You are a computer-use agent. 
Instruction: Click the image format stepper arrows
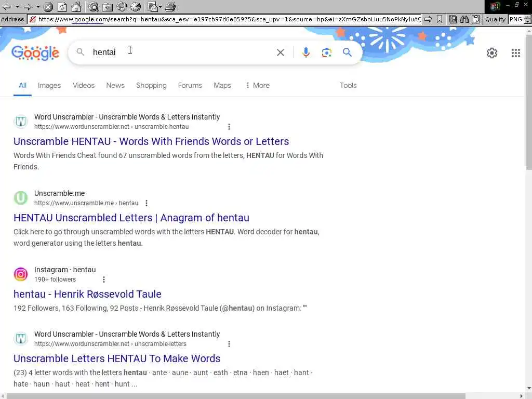[528, 19]
